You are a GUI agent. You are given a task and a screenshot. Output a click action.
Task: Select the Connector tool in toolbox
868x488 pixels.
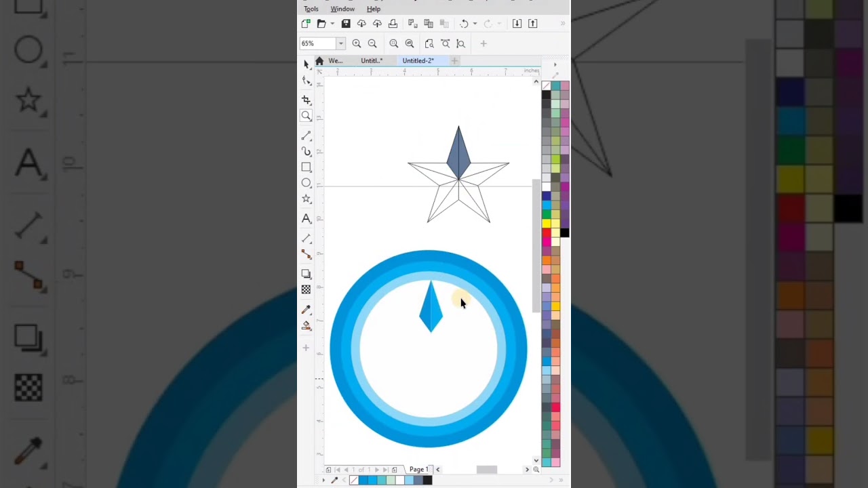click(306, 254)
